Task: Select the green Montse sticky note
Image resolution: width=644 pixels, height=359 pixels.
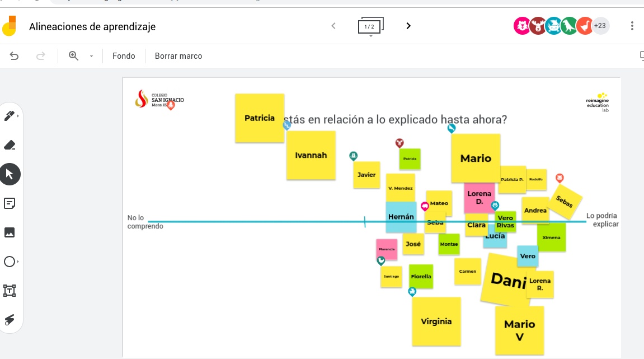Action: coord(449,244)
